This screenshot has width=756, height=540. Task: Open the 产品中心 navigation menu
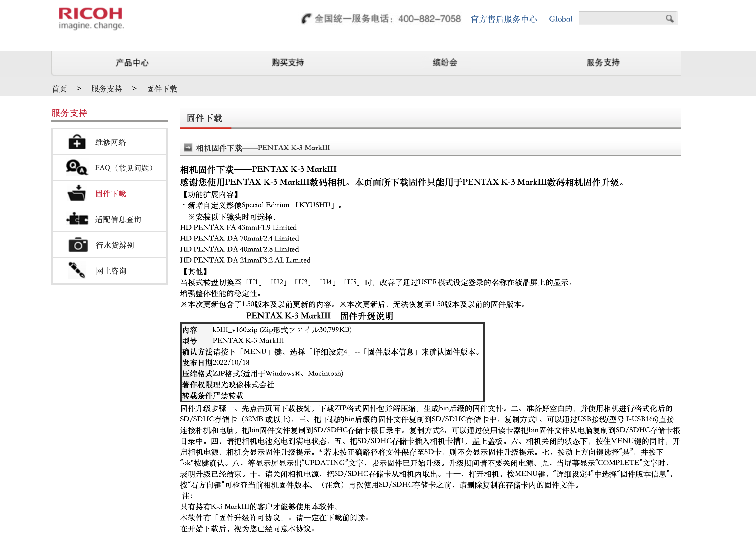click(x=132, y=62)
